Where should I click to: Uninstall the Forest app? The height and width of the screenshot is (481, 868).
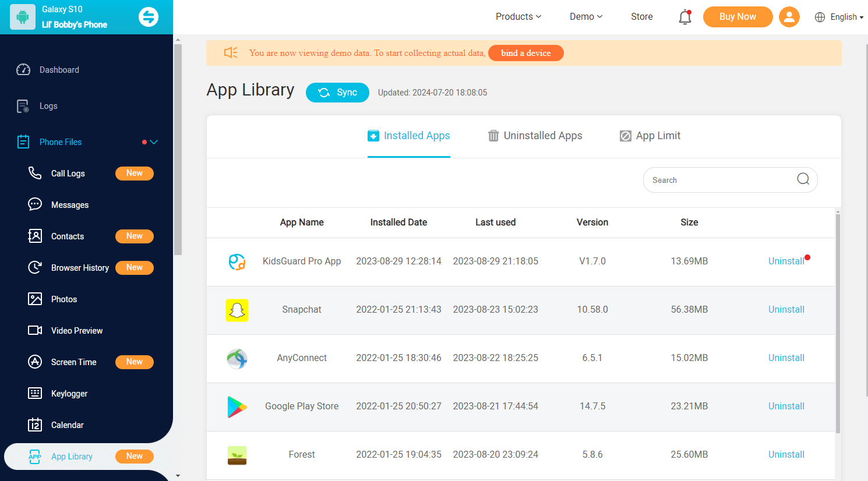coord(786,455)
